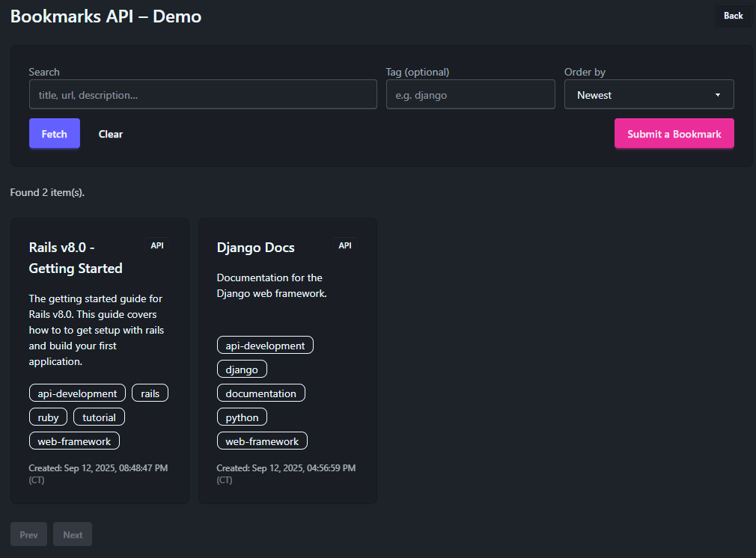Click the API badge on the Django Docs card
The image size is (756, 558).
pyautogui.click(x=345, y=245)
